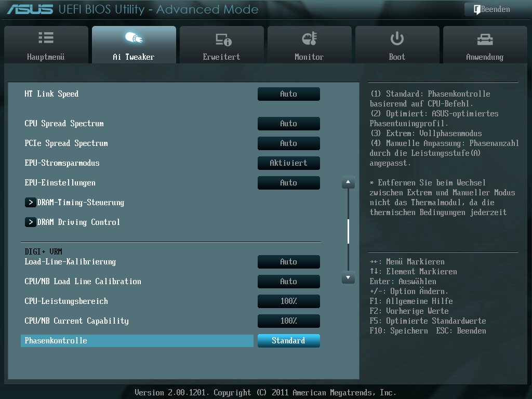The height and width of the screenshot is (399, 532).
Task: Open EPU-Einstellungen Auto dropdown
Action: point(289,183)
